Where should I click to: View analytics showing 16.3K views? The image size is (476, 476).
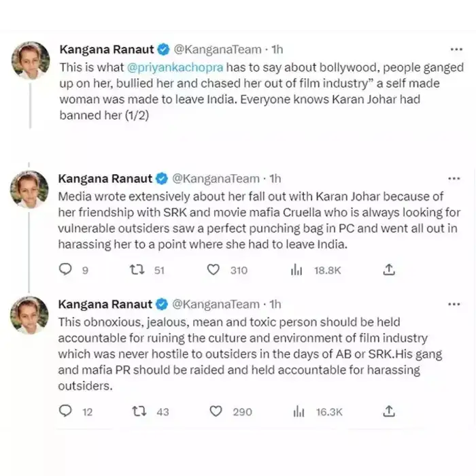296,411
